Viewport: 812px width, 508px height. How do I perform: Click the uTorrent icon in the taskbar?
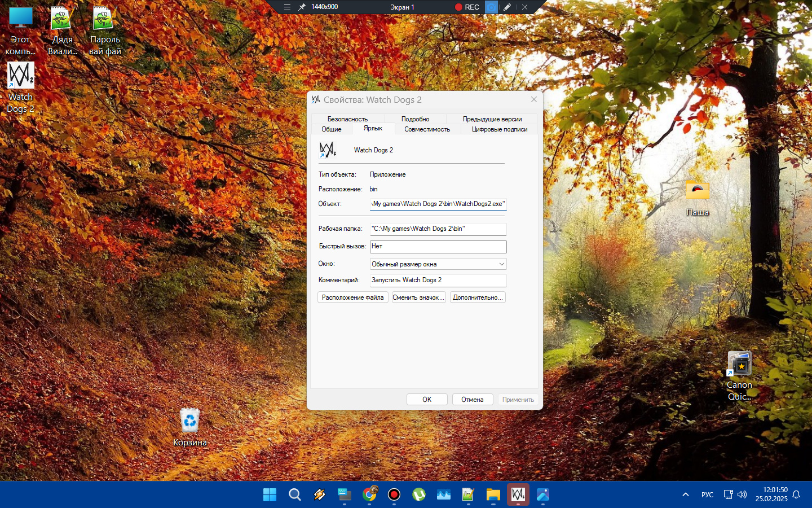click(419, 495)
